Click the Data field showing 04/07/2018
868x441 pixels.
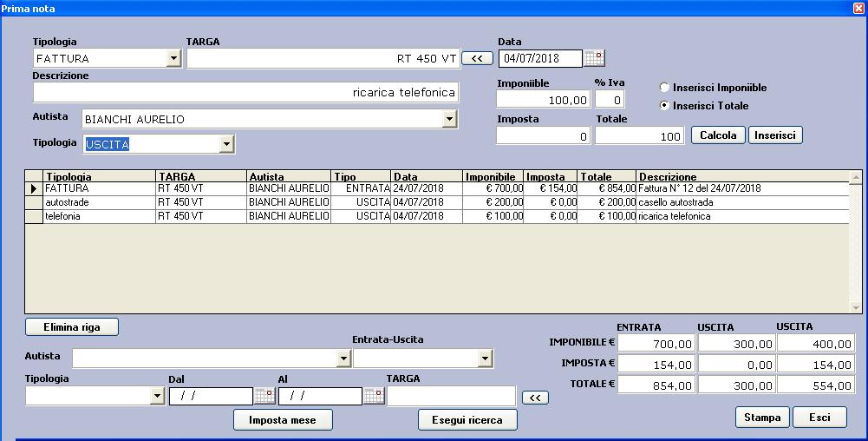coord(541,58)
